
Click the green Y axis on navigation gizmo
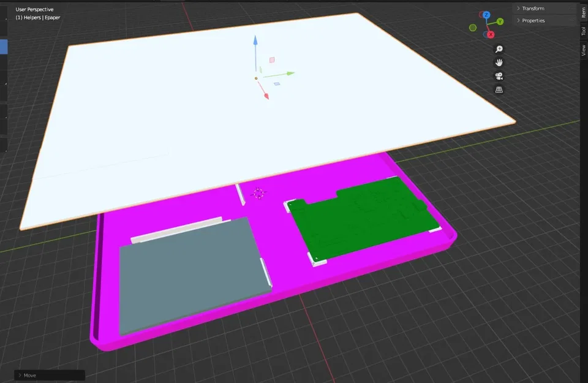500,22
